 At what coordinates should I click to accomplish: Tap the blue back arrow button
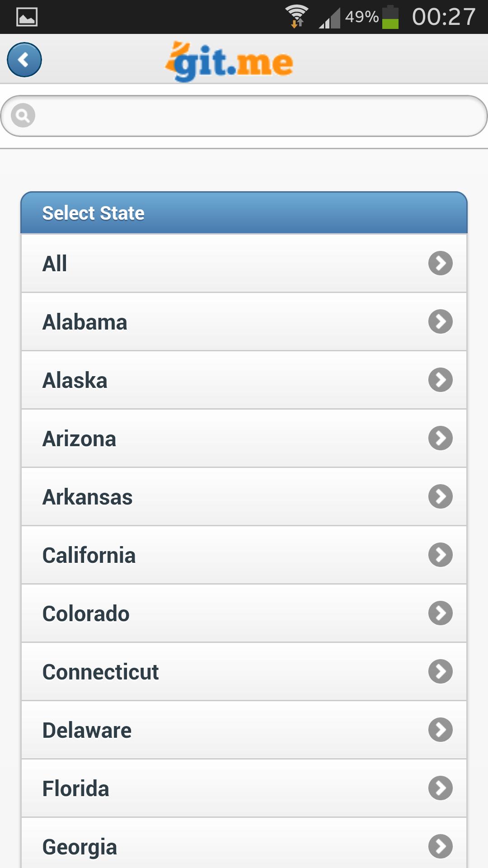(24, 60)
